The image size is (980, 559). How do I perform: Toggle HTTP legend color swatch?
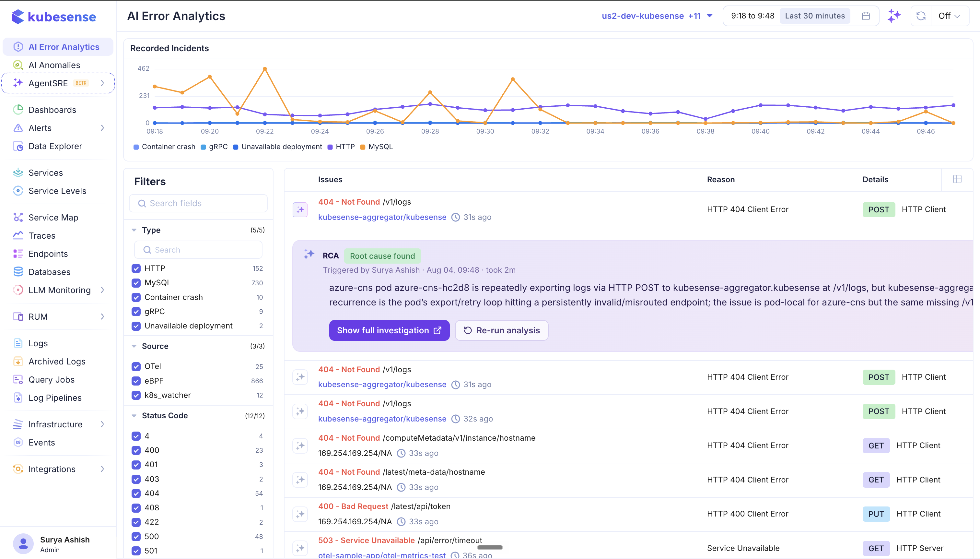330,147
